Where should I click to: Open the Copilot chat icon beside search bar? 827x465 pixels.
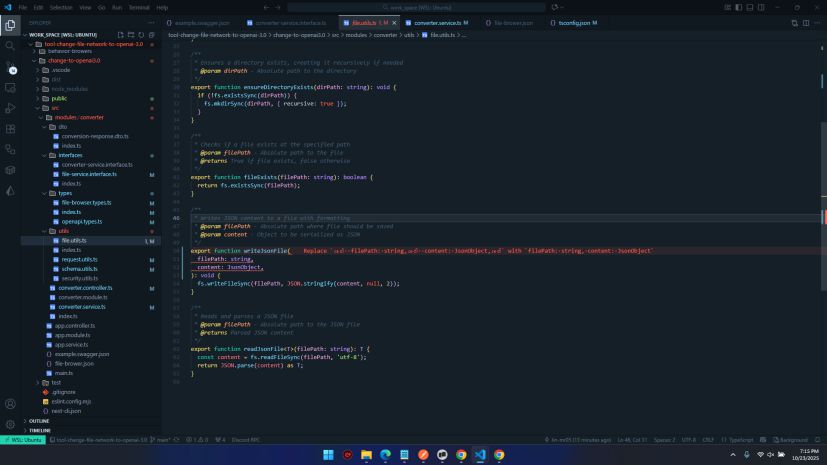click(555, 7)
